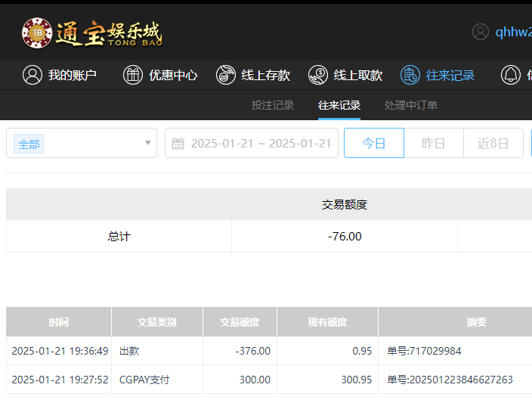Image resolution: width=532 pixels, height=403 pixels.
Task: Click 总计 summary row label
Action: pos(119,237)
